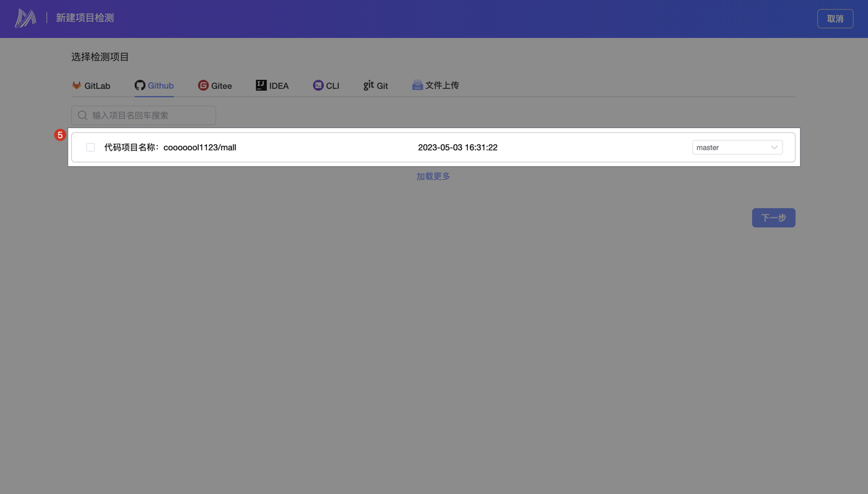The image size is (868, 494).
Task: Click the 下一步 button
Action: coord(773,218)
